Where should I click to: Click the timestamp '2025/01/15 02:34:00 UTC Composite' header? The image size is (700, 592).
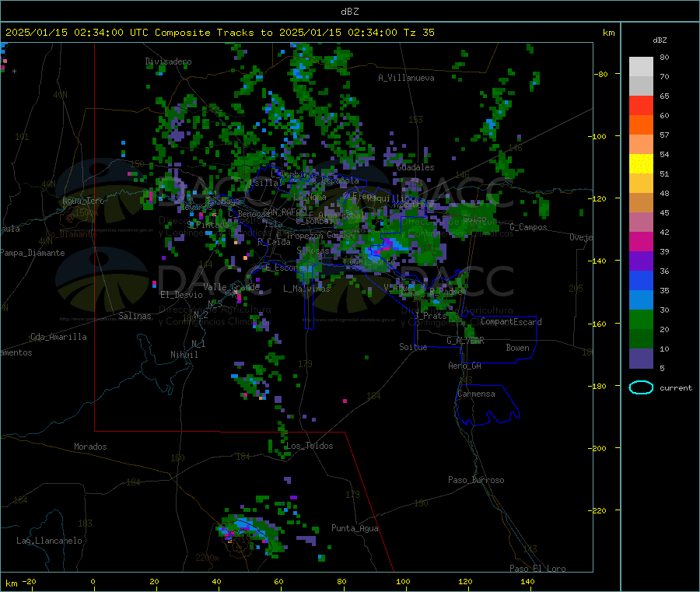point(107,33)
